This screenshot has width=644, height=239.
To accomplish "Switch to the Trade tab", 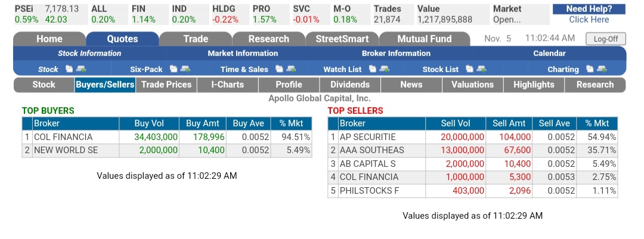I will coord(195,39).
